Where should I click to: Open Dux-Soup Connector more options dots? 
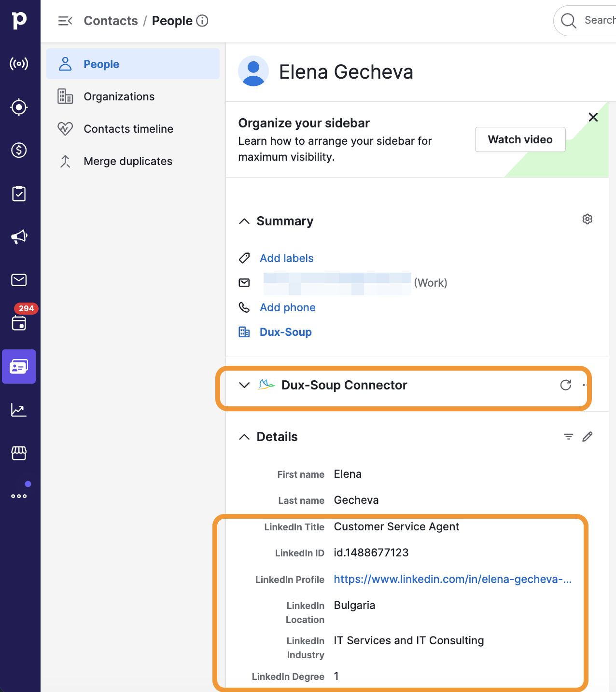pyautogui.click(x=585, y=385)
